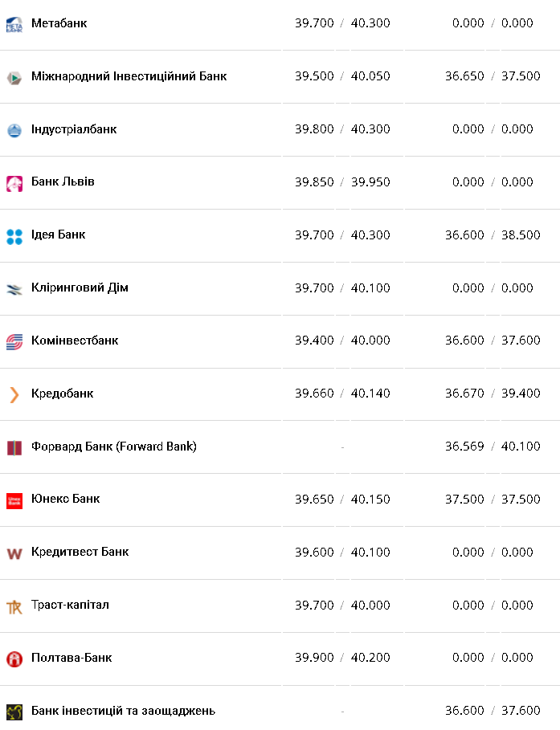Open the Ідея Банк name link

[58, 234]
